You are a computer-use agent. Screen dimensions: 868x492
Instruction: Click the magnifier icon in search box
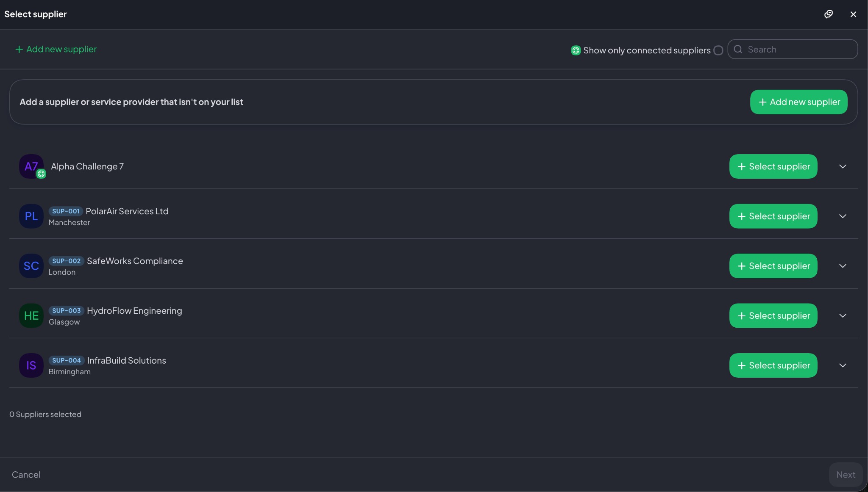pos(738,49)
